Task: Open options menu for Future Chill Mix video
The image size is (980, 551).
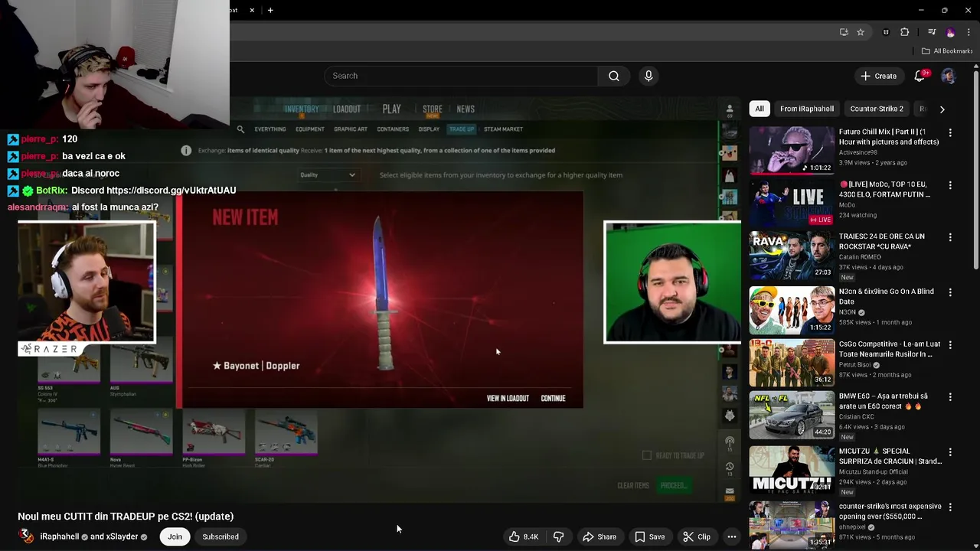Action: (950, 133)
